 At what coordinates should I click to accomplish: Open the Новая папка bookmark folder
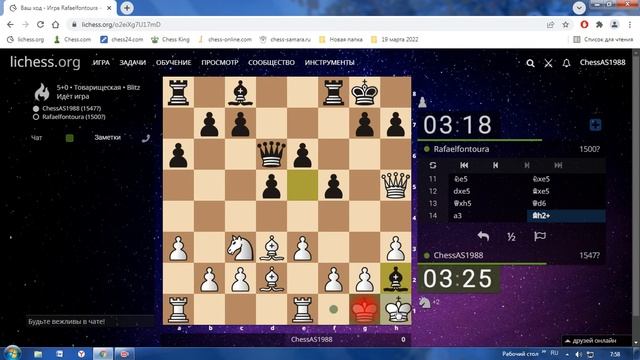pyautogui.click(x=341, y=40)
